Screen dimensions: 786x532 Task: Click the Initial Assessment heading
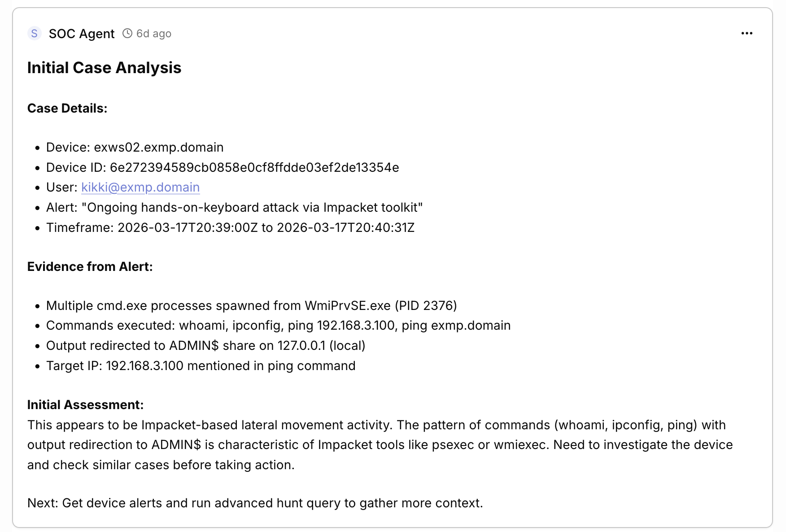click(85, 405)
